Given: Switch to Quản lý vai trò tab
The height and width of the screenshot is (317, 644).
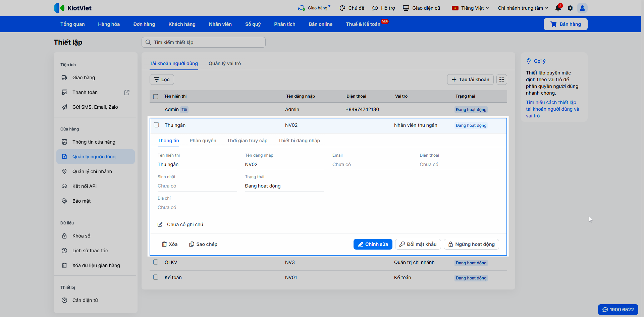Looking at the screenshot, I should pyautogui.click(x=225, y=63).
